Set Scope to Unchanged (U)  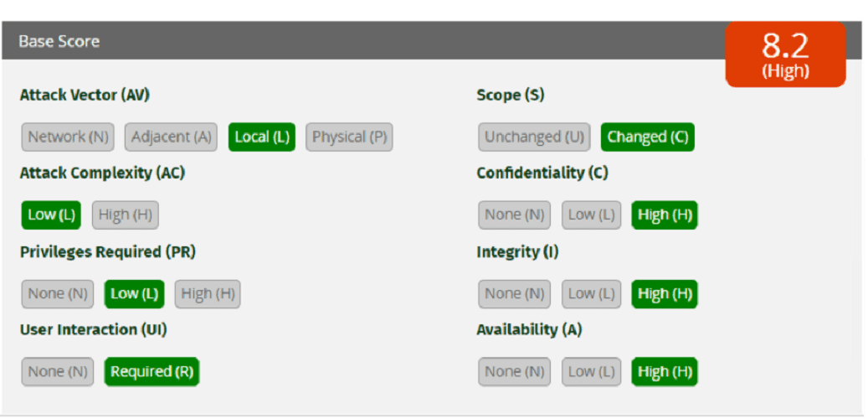click(534, 137)
